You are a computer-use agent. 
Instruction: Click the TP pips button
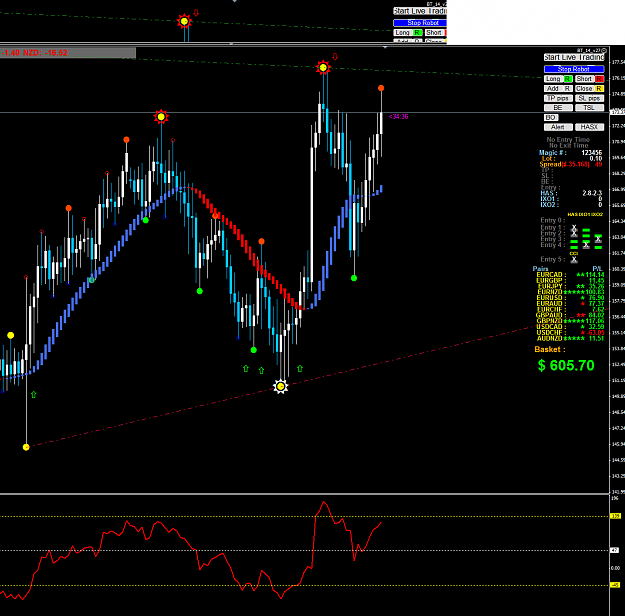558,98
